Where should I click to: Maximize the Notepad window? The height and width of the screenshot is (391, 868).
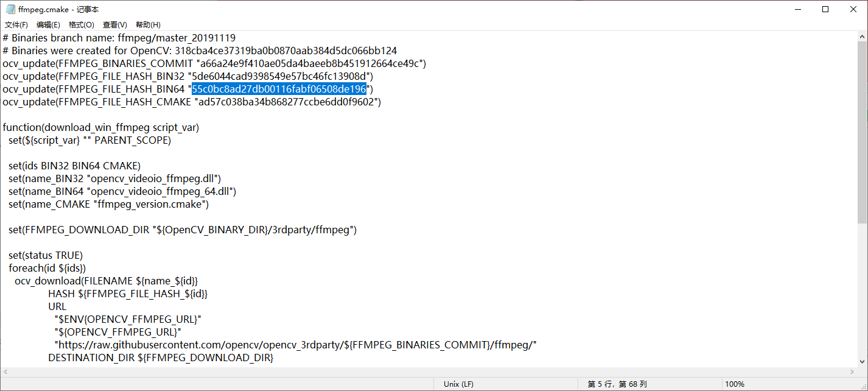click(825, 9)
